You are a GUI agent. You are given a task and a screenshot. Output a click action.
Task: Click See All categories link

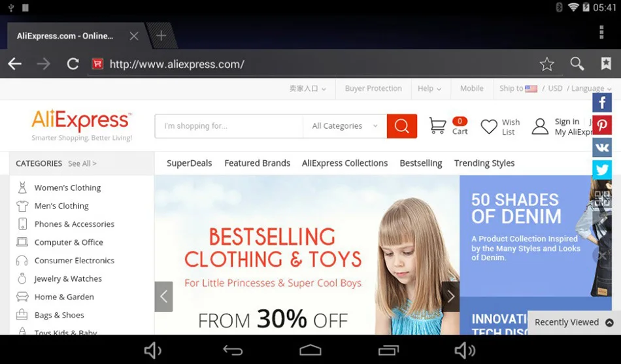click(82, 163)
